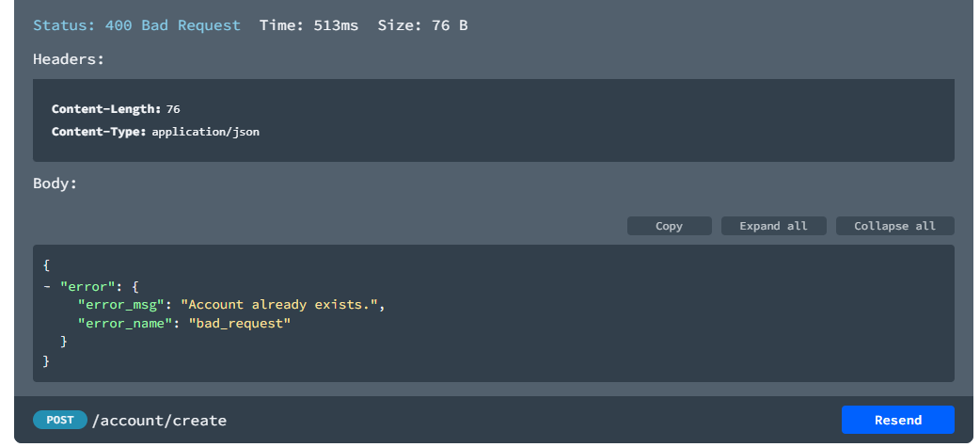Click the Body section label

point(55,184)
